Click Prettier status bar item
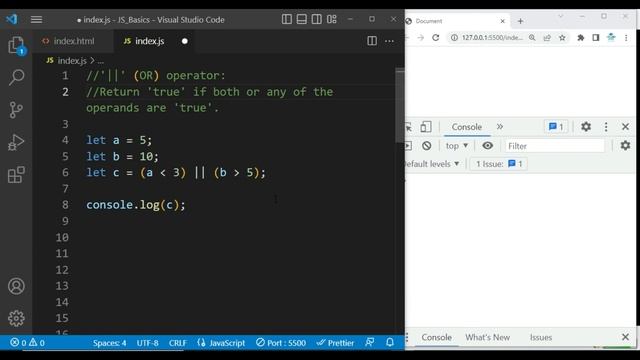 (335, 343)
